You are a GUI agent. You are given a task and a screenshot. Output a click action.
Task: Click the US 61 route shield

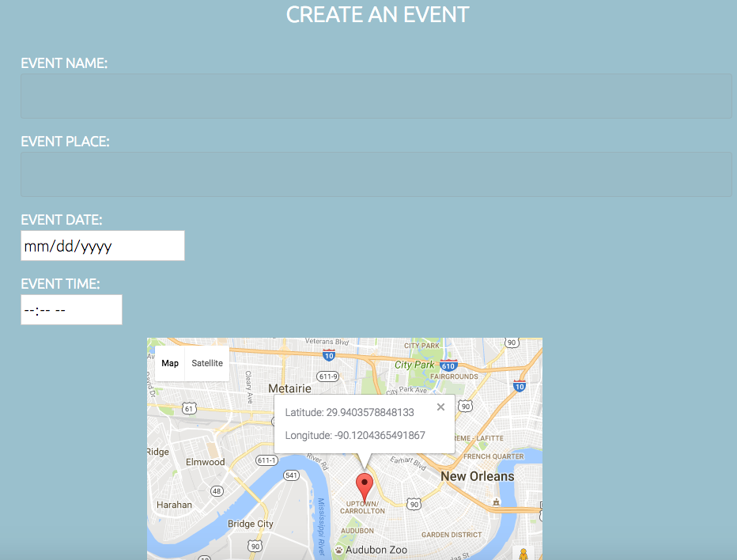[x=189, y=407]
